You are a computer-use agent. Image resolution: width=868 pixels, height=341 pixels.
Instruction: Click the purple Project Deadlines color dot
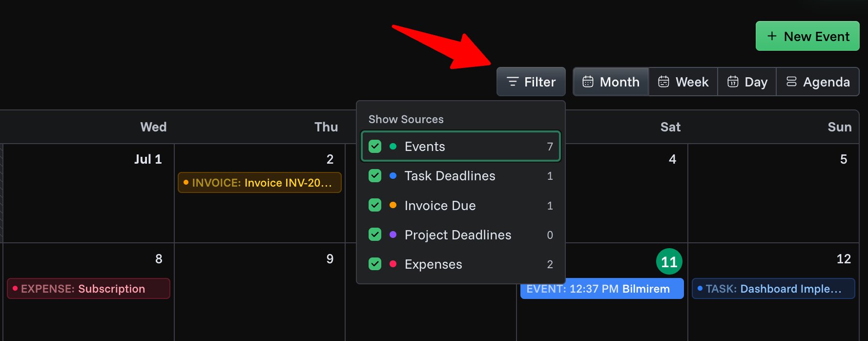[x=393, y=234]
